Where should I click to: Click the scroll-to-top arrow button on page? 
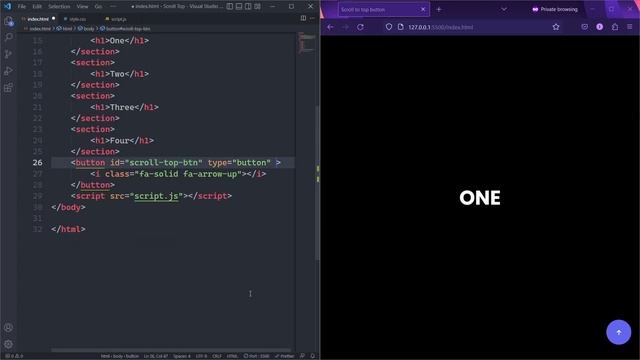tap(618, 332)
